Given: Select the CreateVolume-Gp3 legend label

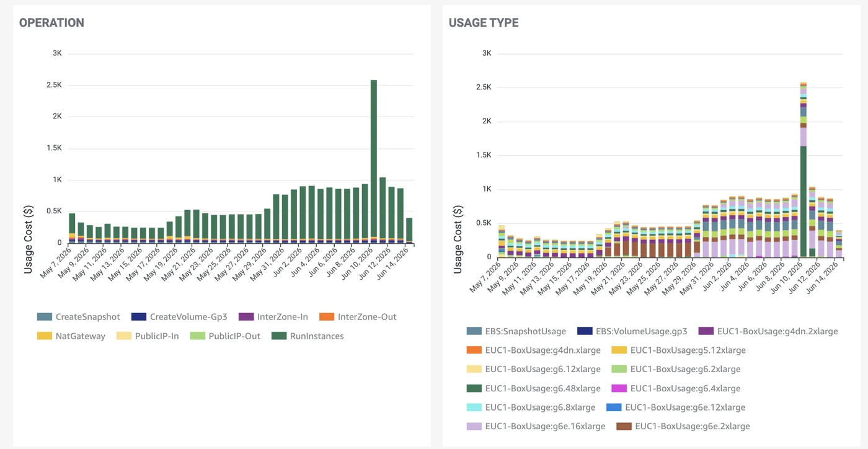Looking at the screenshot, I should click(x=188, y=317).
